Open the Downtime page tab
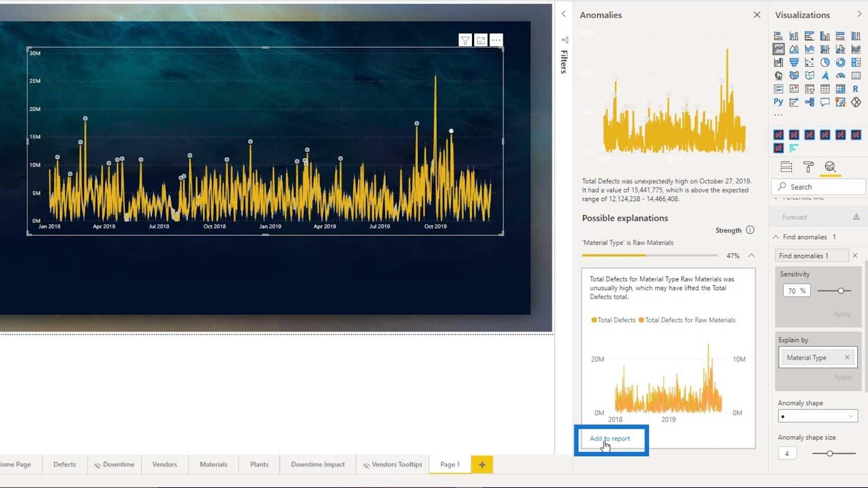Viewport: 868px width, 488px height. [x=114, y=464]
